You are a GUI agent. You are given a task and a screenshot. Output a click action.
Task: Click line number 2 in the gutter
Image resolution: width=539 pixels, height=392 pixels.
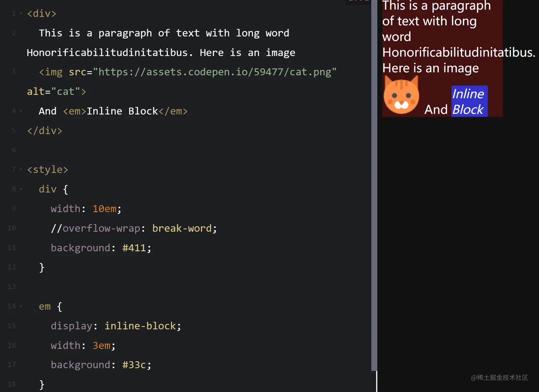[14, 33]
